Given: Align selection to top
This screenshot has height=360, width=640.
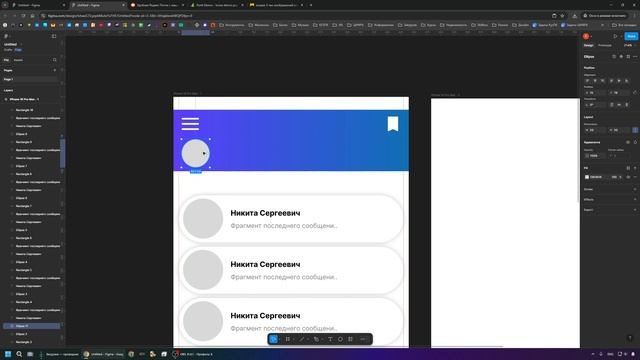Looking at the screenshot, I should (611, 81).
